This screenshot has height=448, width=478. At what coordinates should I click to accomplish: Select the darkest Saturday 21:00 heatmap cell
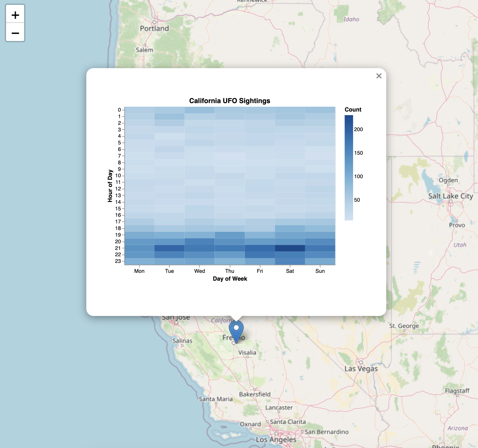(290, 248)
